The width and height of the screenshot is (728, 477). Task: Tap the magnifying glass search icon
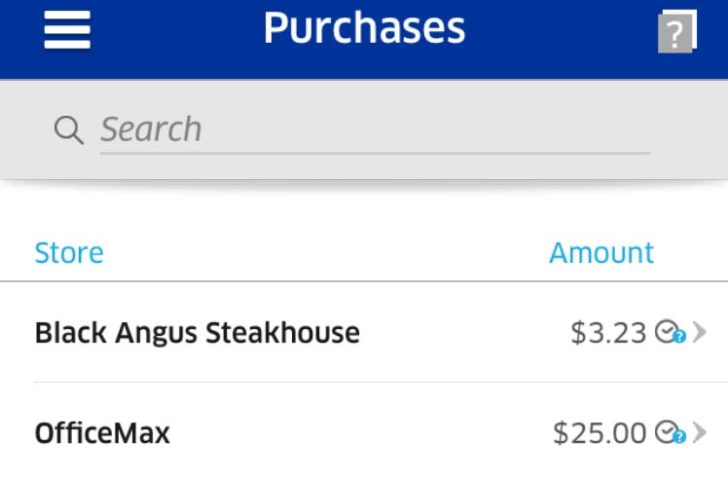[69, 130]
